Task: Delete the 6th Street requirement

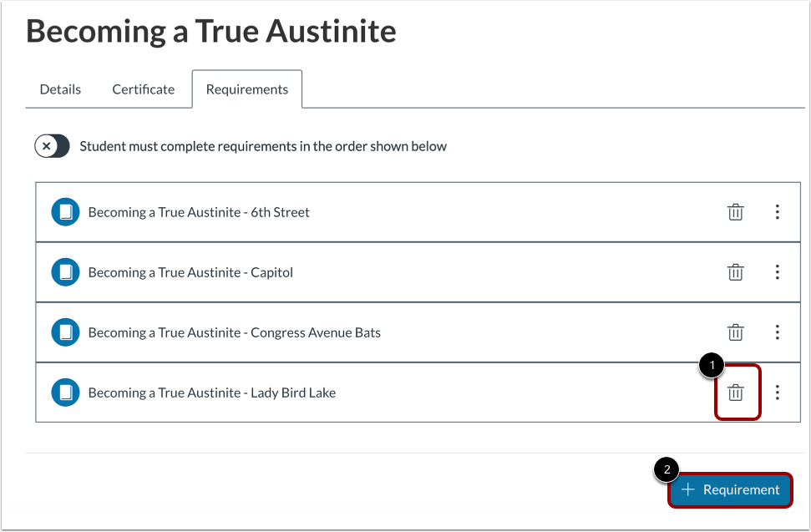Action: (x=735, y=212)
